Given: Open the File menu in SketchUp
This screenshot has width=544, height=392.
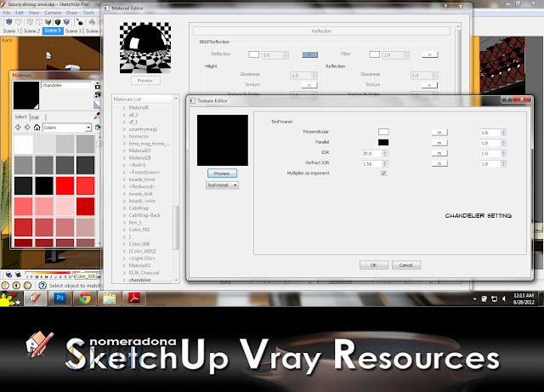Looking at the screenshot, I should pyautogui.click(x=6, y=13).
